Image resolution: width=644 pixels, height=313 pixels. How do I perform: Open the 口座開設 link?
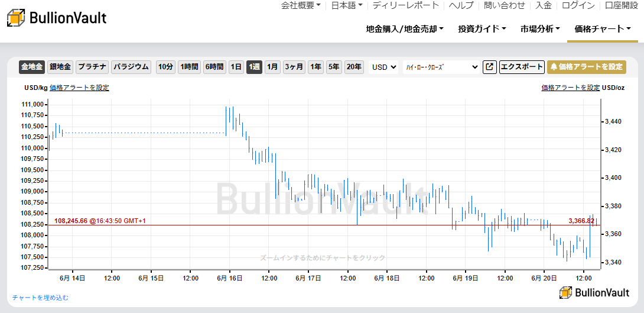[620, 5]
